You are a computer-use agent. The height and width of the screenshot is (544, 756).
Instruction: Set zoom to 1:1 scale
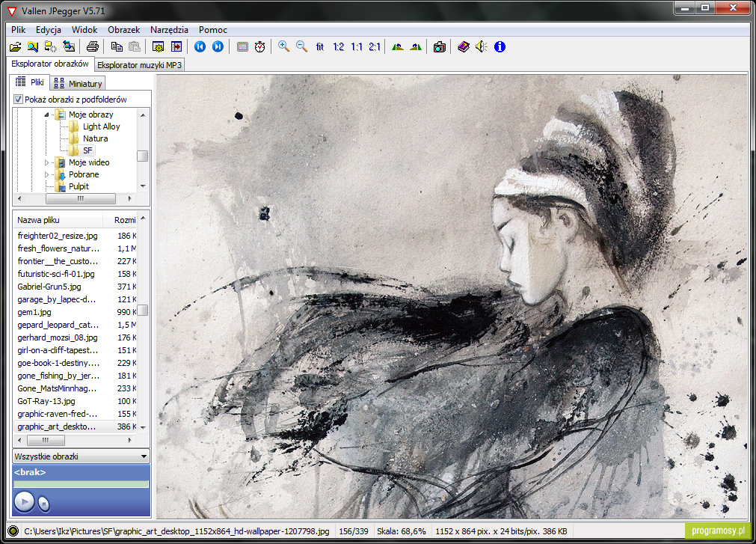tap(356, 47)
